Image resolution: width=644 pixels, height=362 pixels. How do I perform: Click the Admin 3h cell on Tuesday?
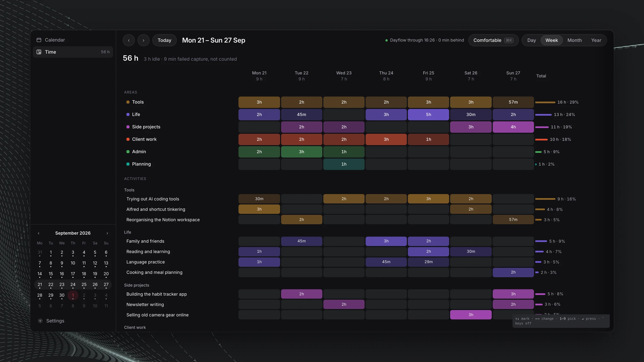coord(302,152)
